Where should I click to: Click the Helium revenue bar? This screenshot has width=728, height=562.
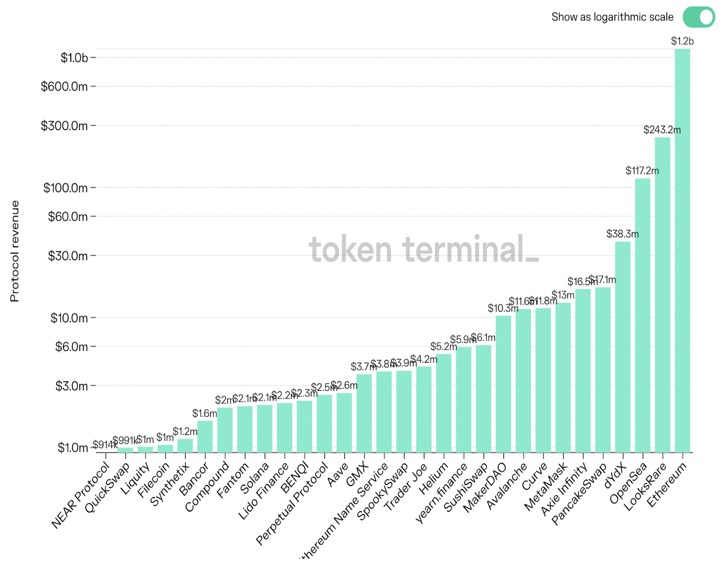tap(444, 403)
